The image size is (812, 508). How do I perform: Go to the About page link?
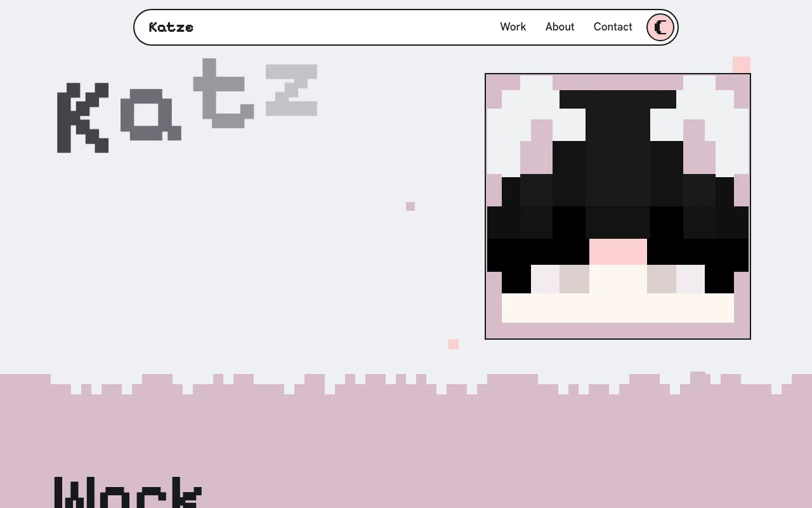coord(560,27)
